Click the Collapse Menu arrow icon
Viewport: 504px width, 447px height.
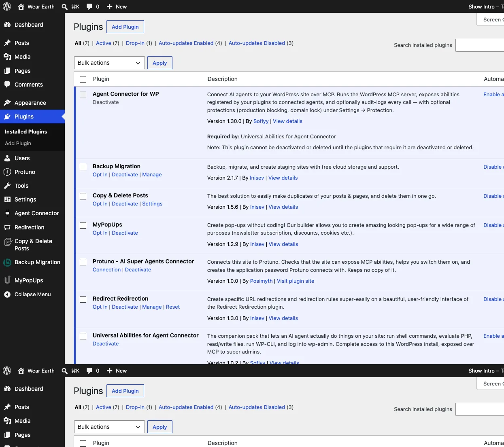7,294
